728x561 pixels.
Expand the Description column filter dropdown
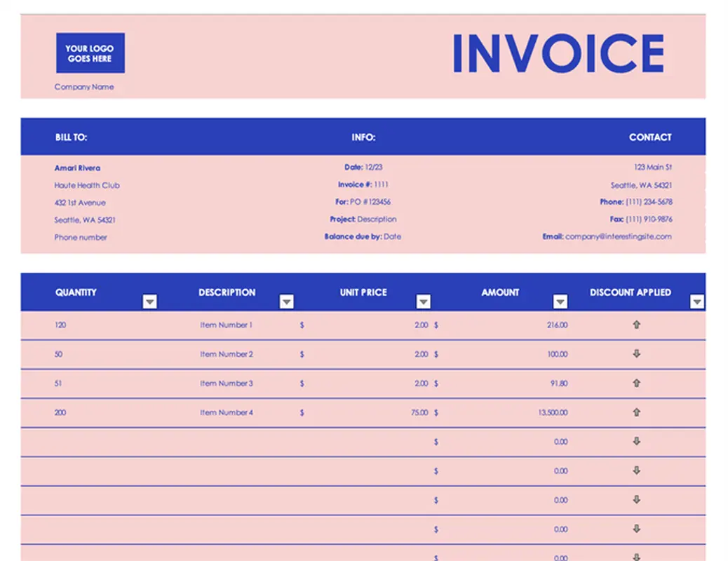coord(286,302)
